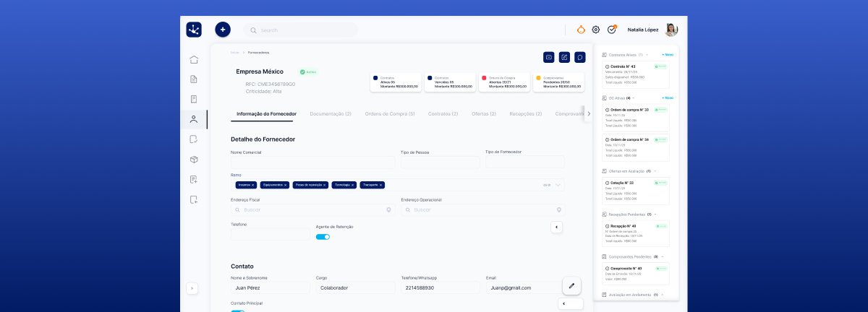Click the mail action button

point(549,57)
